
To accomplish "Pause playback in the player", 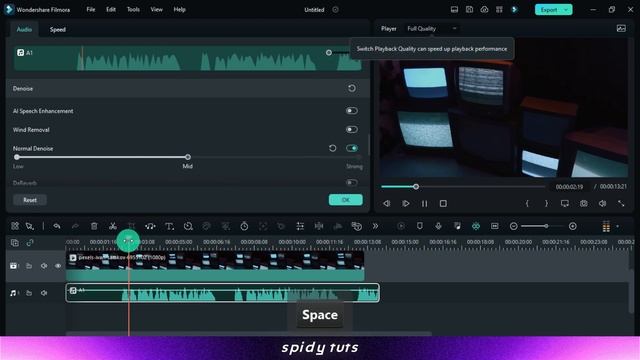I will click(x=424, y=203).
